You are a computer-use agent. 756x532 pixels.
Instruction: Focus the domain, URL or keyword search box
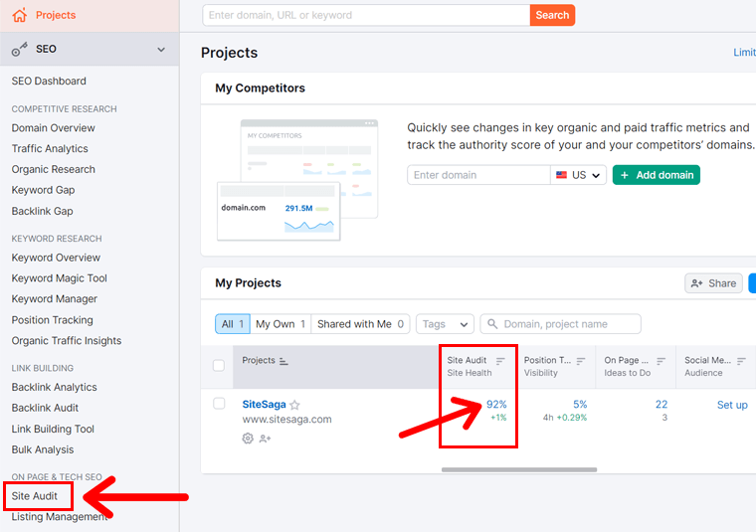coord(366,16)
